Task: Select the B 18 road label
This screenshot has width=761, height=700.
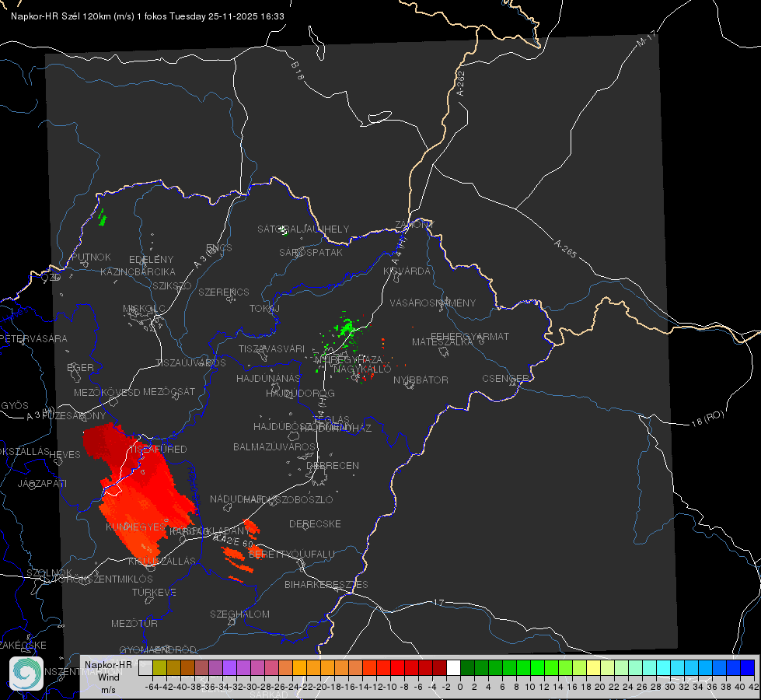Action: (298, 71)
